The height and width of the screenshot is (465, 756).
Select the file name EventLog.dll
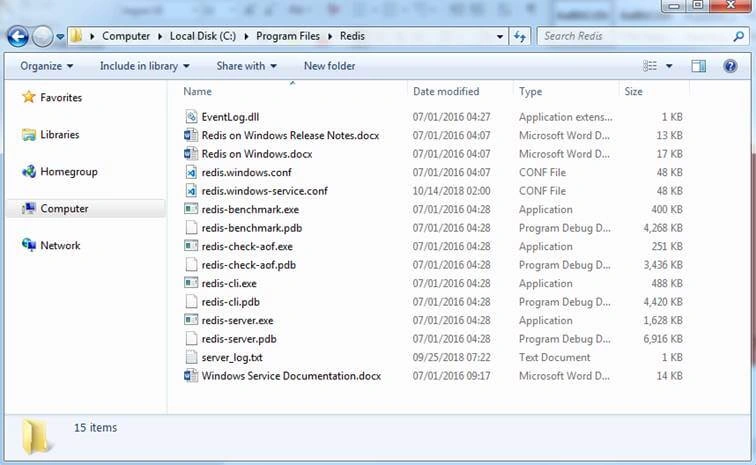(x=230, y=117)
